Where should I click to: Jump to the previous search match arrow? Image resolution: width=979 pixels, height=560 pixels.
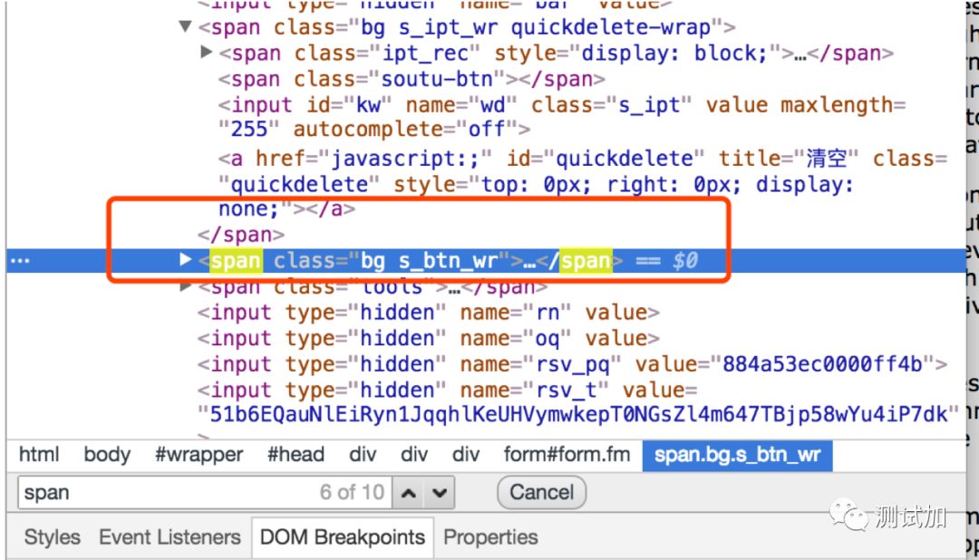click(408, 493)
